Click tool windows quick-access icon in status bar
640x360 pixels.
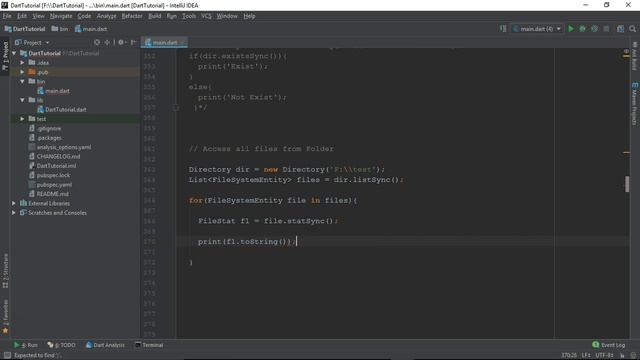7,356
